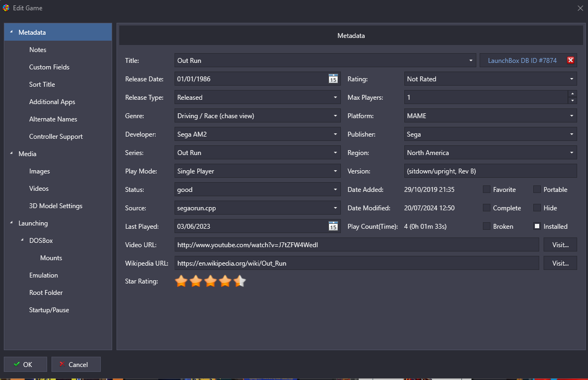This screenshot has width=588, height=380.
Task: Increase Max Players with up arrow
Action: (x=572, y=94)
